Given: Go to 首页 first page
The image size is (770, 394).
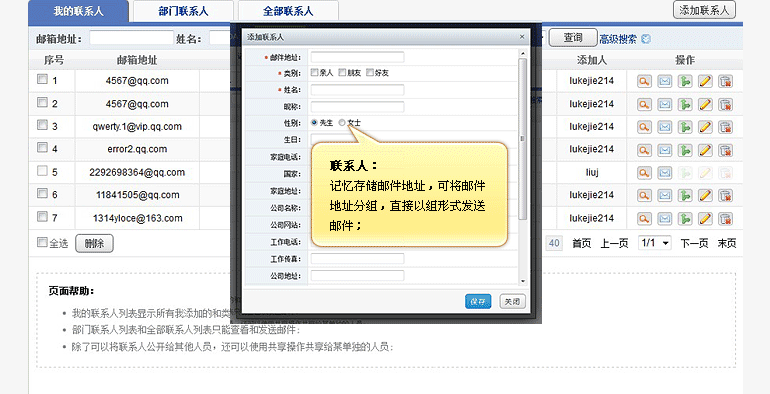Looking at the screenshot, I should [581, 243].
